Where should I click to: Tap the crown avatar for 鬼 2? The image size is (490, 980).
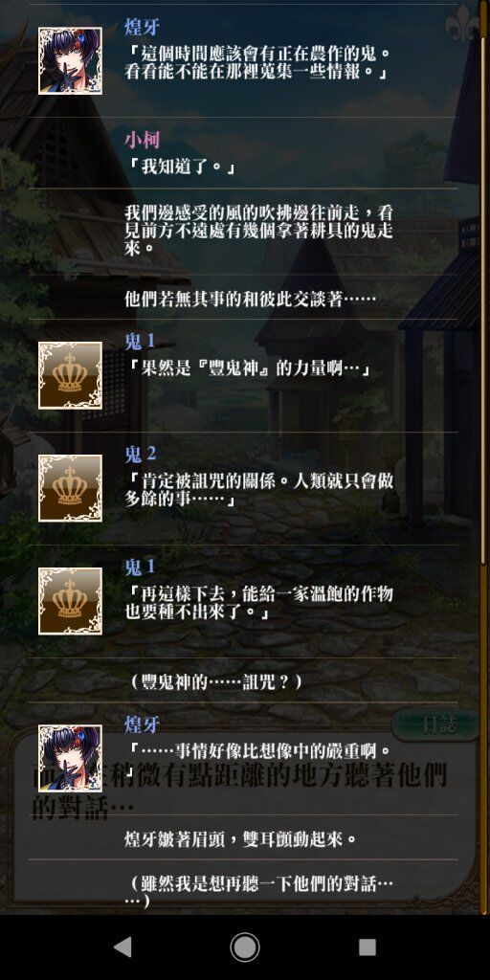click(70, 488)
